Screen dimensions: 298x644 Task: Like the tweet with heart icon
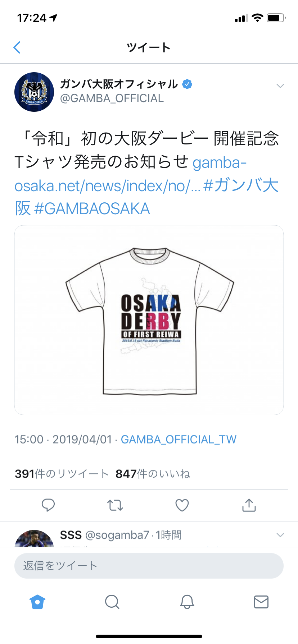[182, 505]
